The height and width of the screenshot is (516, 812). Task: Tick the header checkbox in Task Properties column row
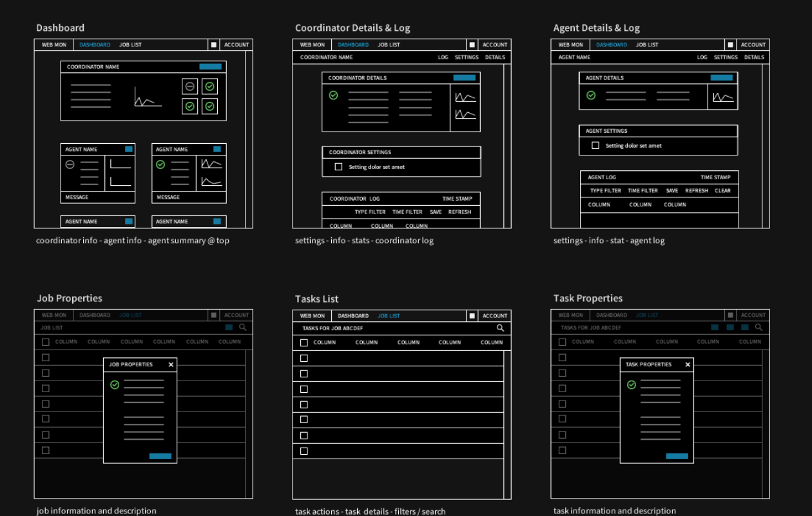(x=562, y=342)
